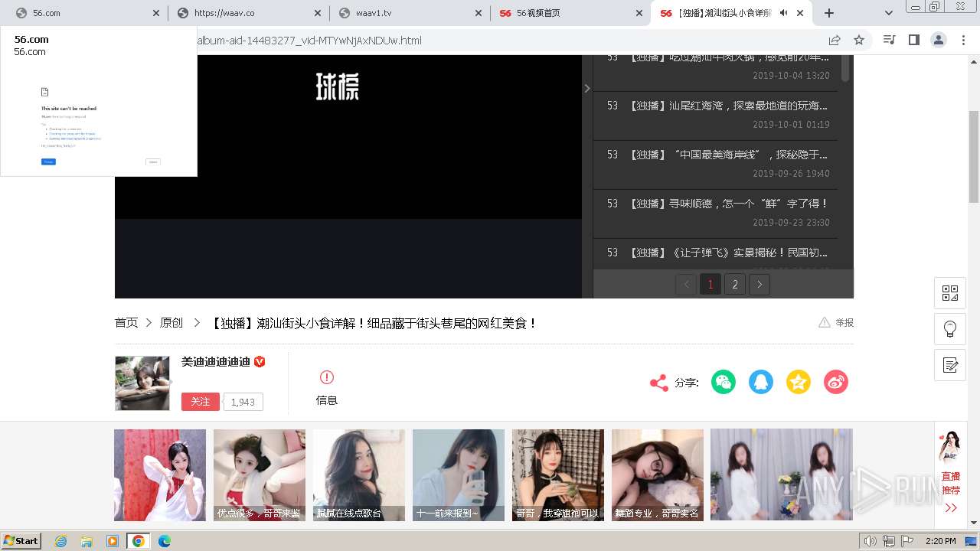Share to WeChat
980x551 pixels.
tap(724, 382)
